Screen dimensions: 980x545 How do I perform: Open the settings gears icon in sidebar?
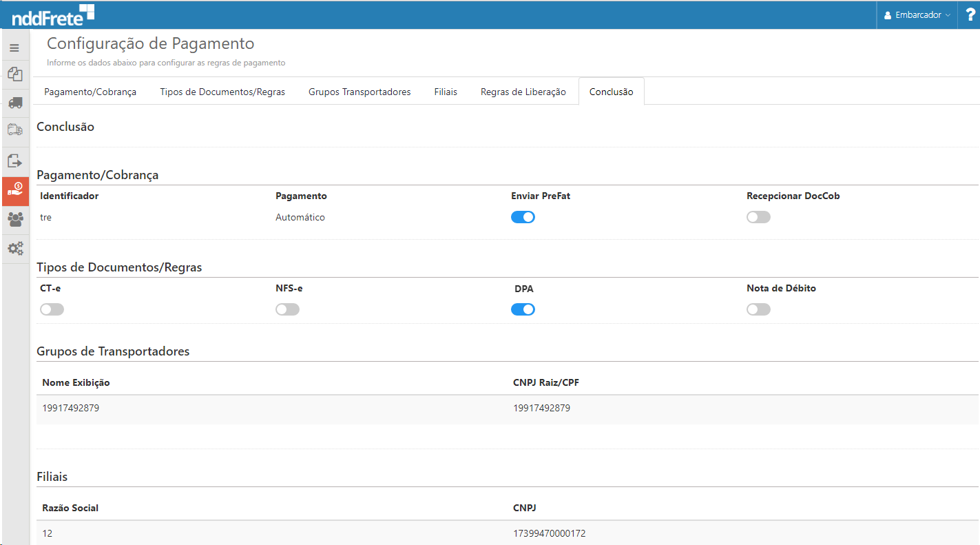point(14,248)
